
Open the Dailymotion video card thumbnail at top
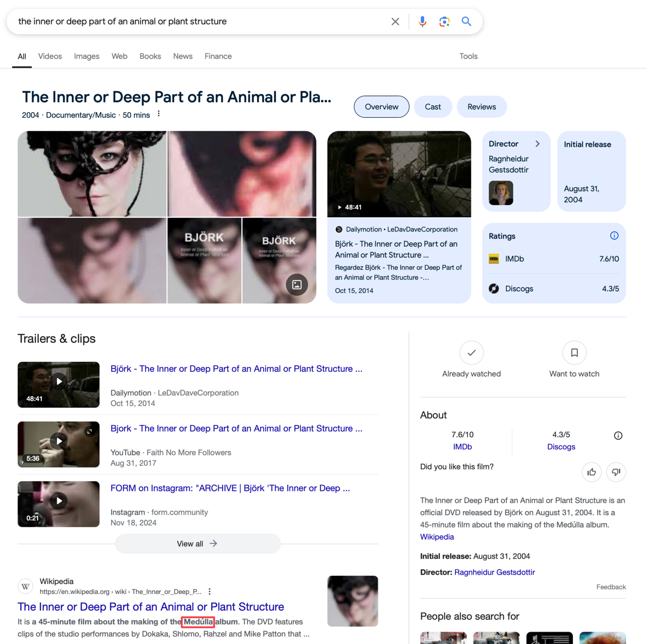[399, 174]
